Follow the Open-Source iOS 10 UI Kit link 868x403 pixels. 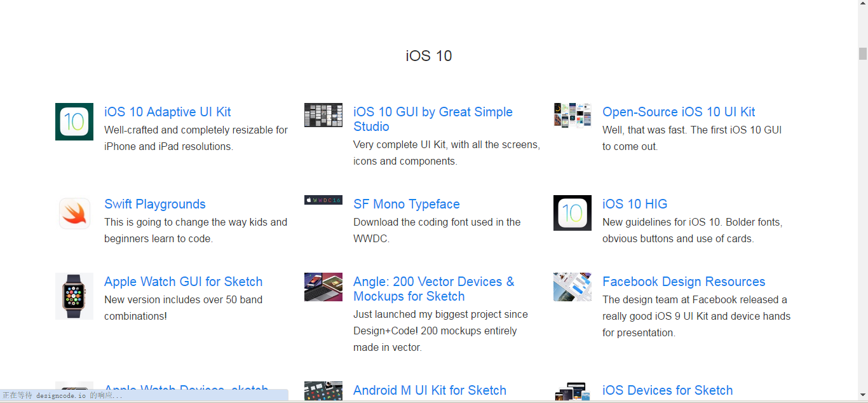coord(679,112)
